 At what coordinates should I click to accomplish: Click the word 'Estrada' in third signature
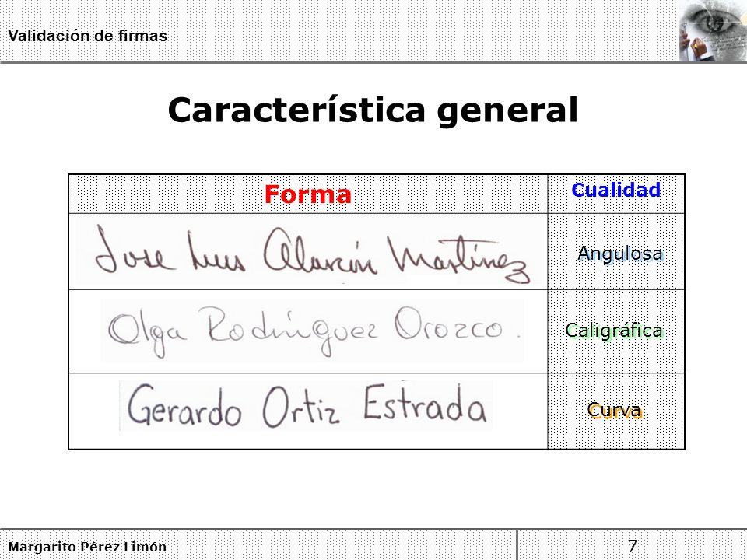coord(426,403)
